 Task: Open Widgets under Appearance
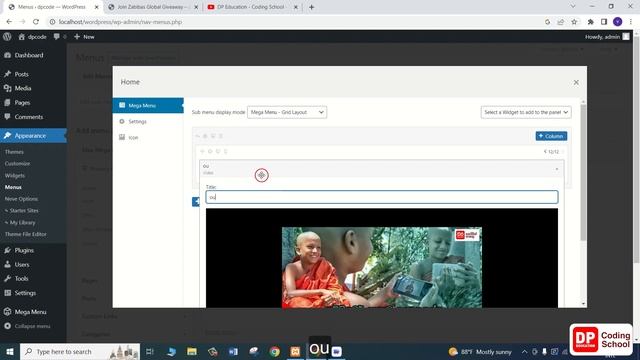click(x=15, y=176)
